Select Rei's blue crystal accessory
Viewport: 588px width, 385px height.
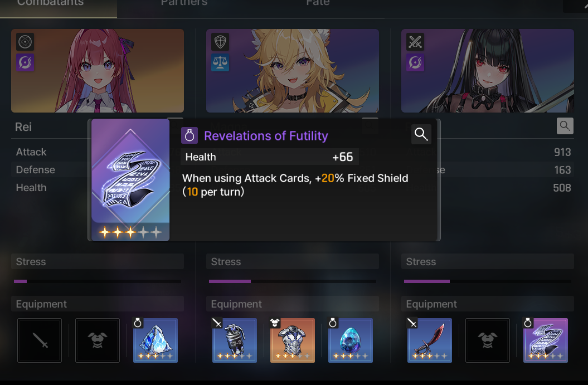click(x=155, y=340)
